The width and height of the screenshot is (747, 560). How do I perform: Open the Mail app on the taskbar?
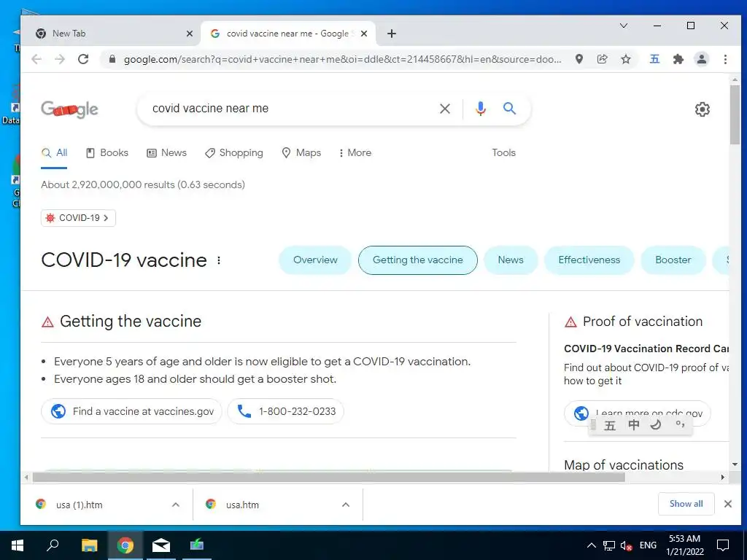coord(161,545)
